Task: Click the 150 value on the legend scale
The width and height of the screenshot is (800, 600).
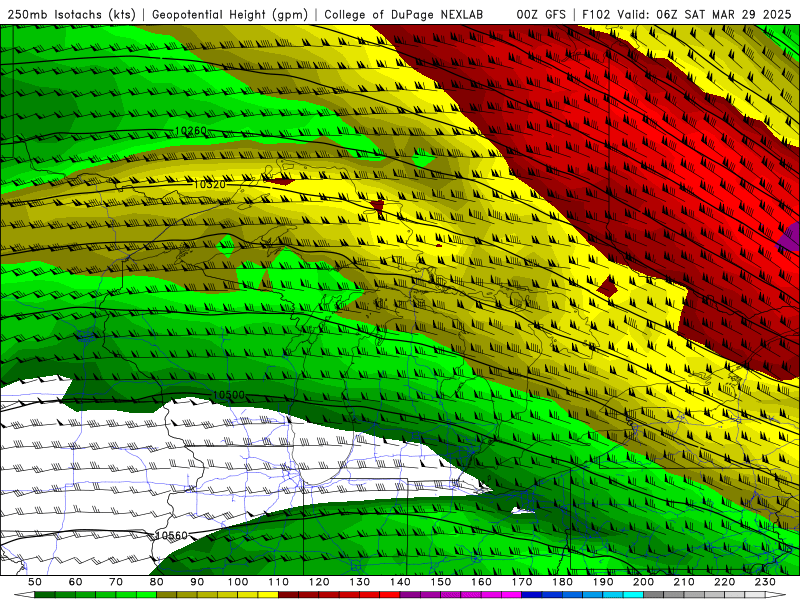Action: click(x=441, y=582)
